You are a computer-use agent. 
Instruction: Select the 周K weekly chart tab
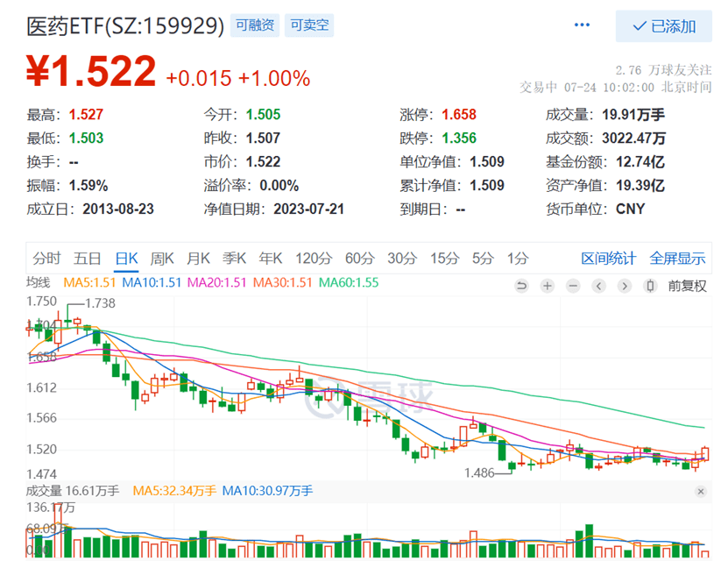(162, 259)
